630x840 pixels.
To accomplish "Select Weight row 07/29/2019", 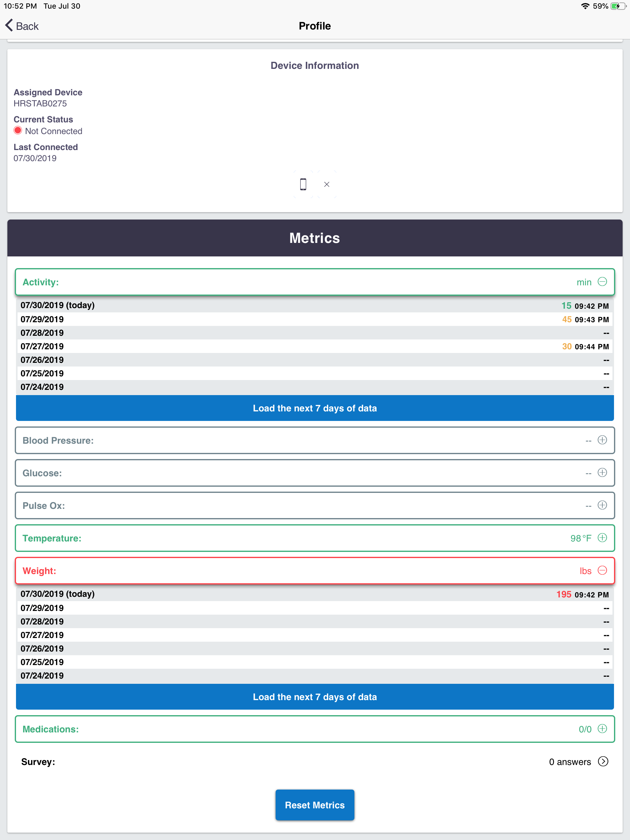I will 315,608.
